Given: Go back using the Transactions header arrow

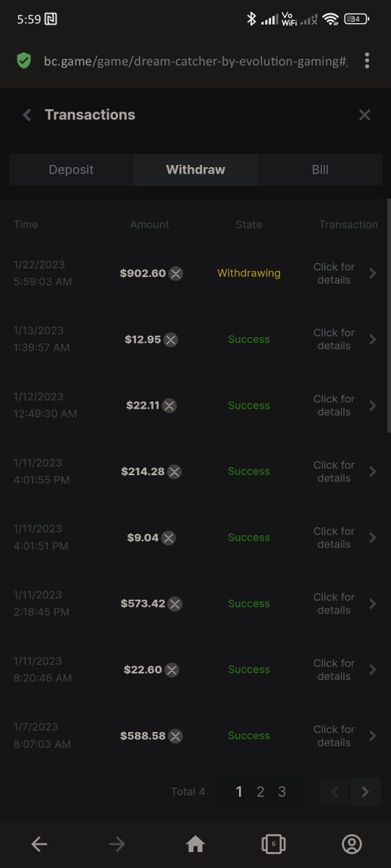Looking at the screenshot, I should (27, 115).
